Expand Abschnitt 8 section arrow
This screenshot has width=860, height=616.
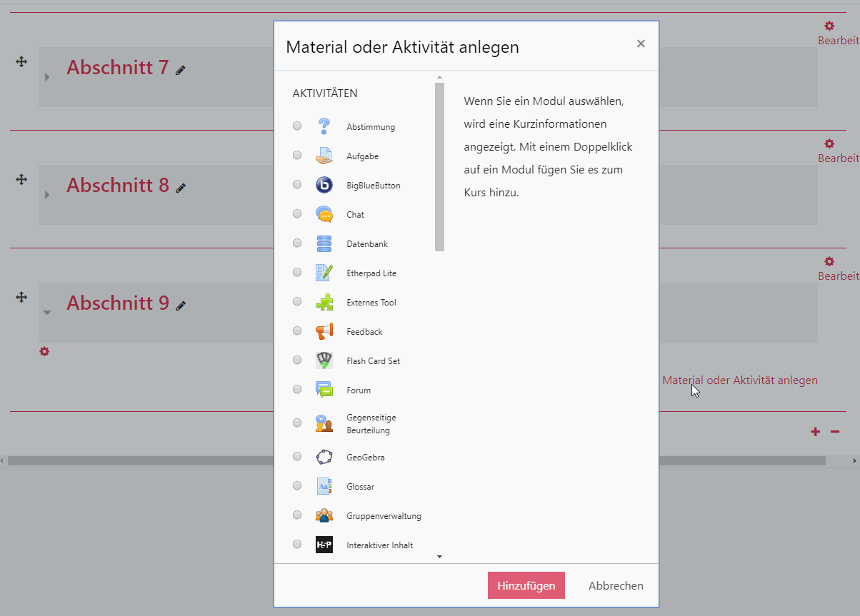pyautogui.click(x=47, y=195)
